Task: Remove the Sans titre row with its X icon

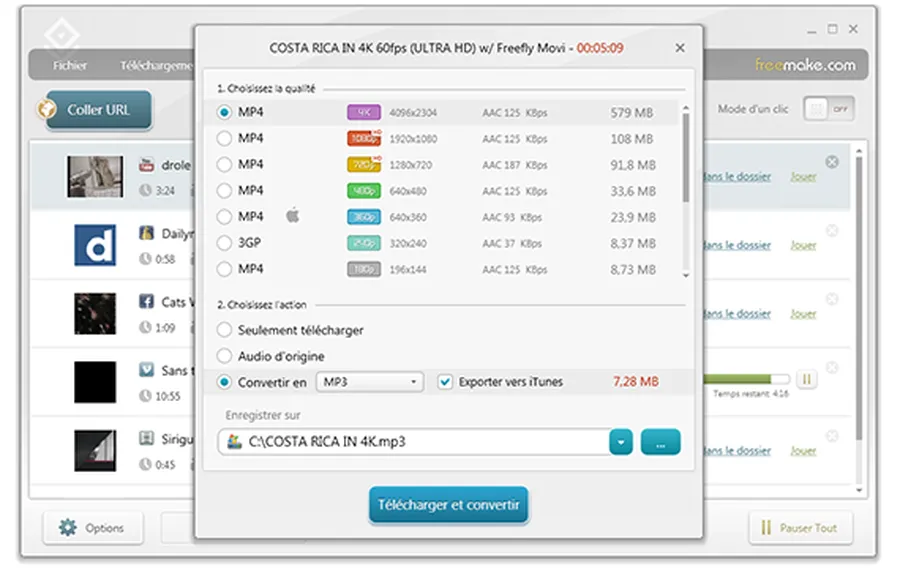Action: [x=832, y=367]
